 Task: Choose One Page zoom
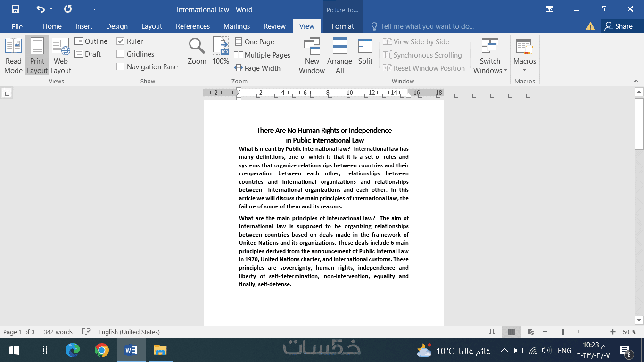[255, 42]
